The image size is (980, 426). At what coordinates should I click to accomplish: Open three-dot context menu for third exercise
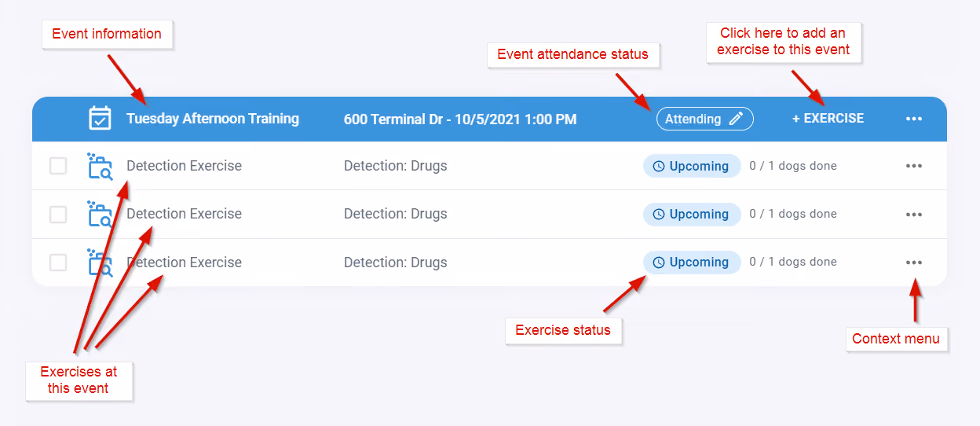pos(913,263)
